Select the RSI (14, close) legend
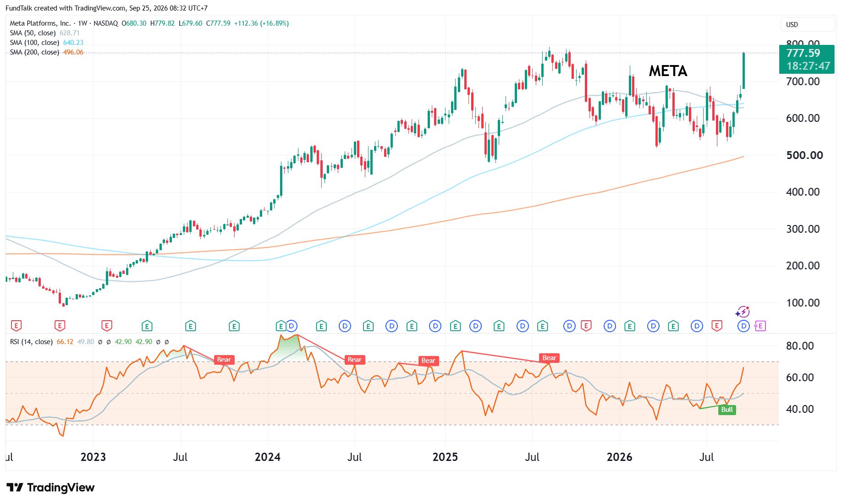 tap(31, 342)
